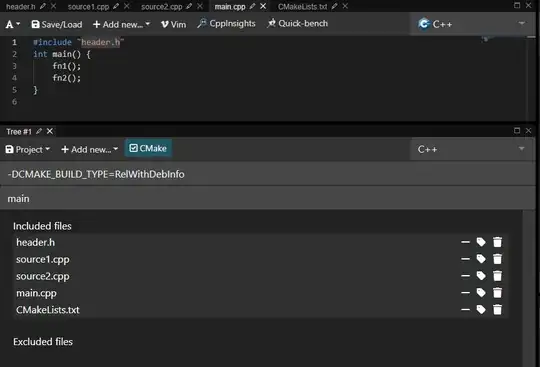Close the source2.cpp tab
This screenshot has width=540, height=367.
(x=200, y=6)
